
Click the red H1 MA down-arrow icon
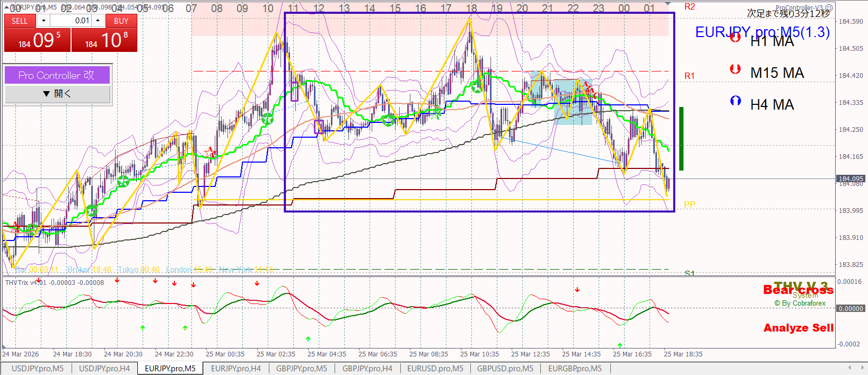point(735,38)
